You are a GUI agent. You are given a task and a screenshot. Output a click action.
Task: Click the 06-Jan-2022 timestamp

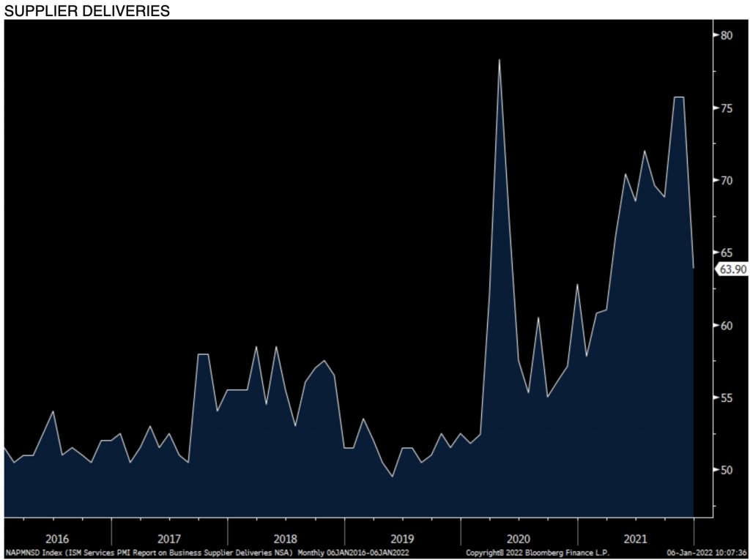tap(705, 552)
